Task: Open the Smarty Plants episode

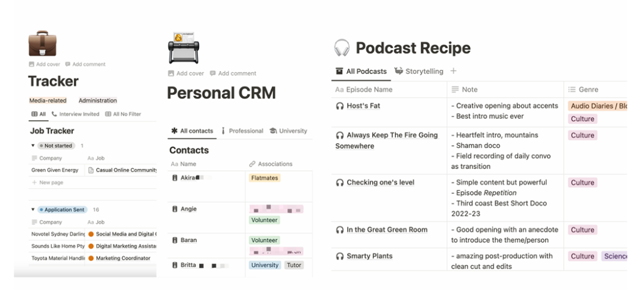Action: pyautogui.click(x=370, y=256)
